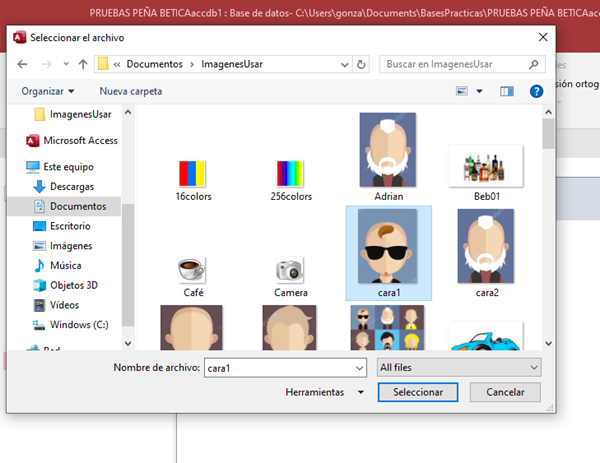Open Descargas in the navigation pane
The width and height of the screenshot is (600, 463).
coord(70,186)
